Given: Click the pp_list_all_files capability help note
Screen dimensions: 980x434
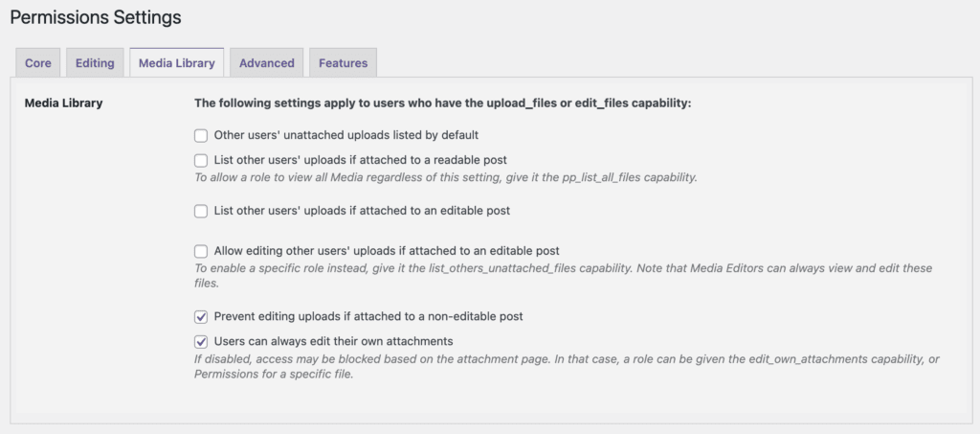Looking at the screenshot, I should pos(446,177).
